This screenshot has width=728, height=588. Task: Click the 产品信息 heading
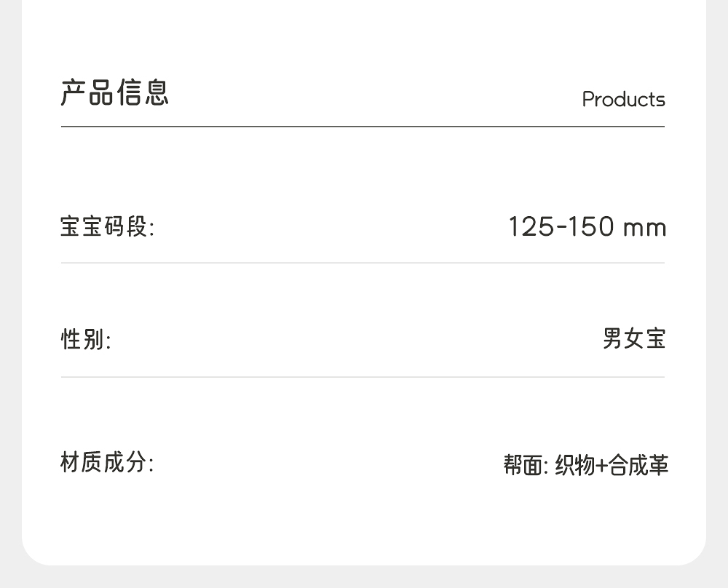tap(114, 93)
